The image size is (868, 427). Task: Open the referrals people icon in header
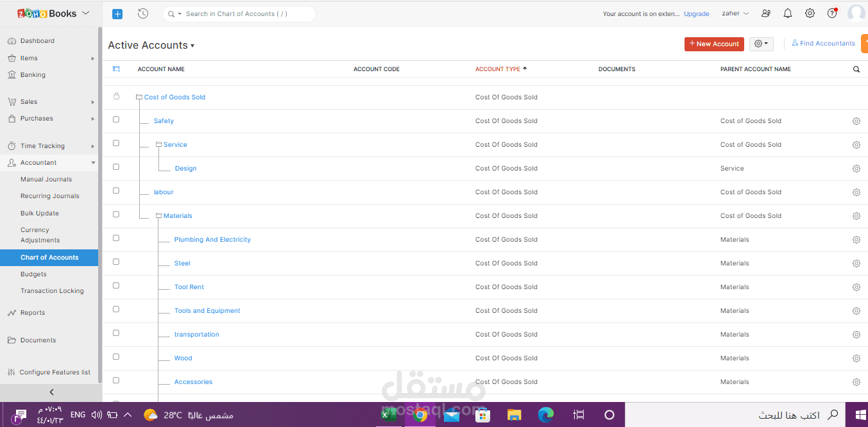[766, 13]
